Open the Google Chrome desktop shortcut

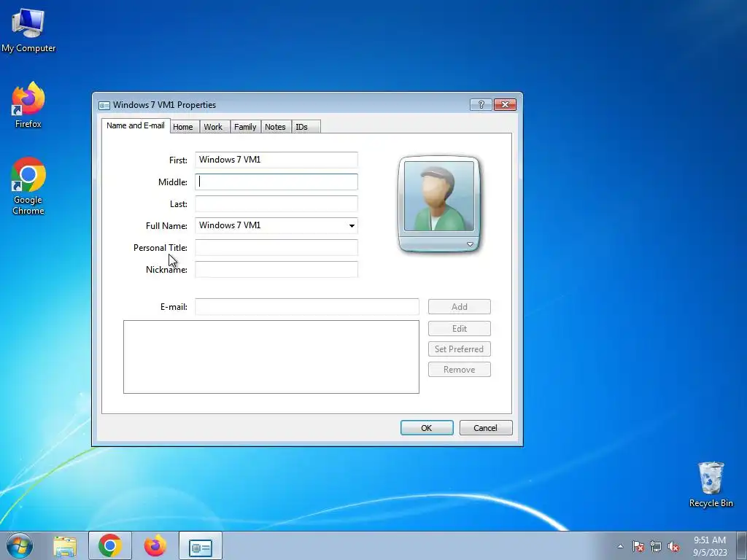pos(28,186)
